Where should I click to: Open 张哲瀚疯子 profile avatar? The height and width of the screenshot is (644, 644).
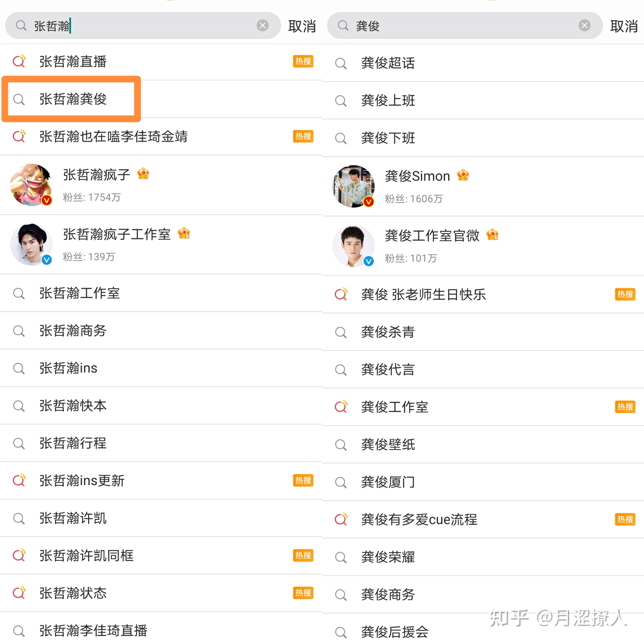click(31, 185)
